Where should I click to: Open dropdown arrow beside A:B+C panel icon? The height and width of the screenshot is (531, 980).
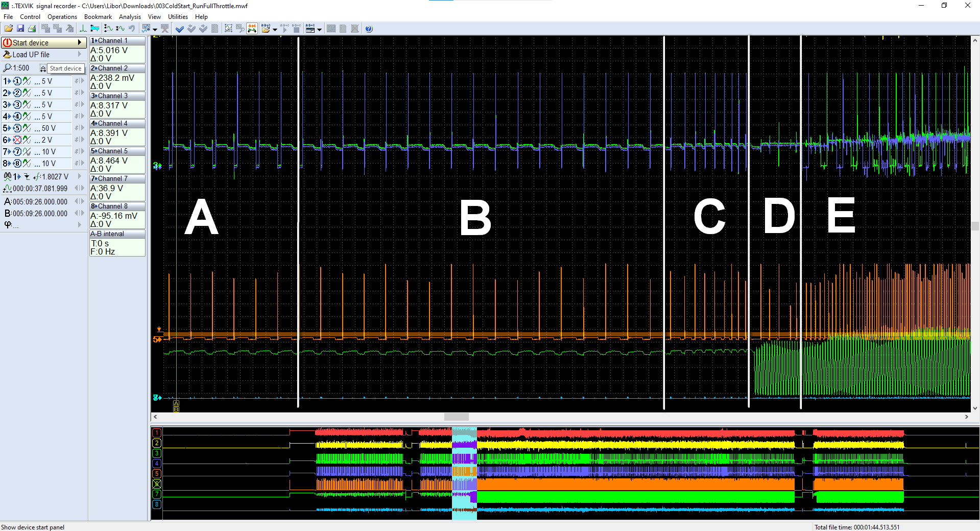319,29
